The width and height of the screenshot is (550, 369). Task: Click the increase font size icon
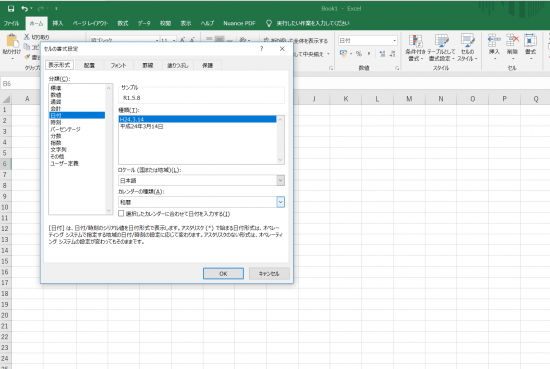[x=182, y=40]
